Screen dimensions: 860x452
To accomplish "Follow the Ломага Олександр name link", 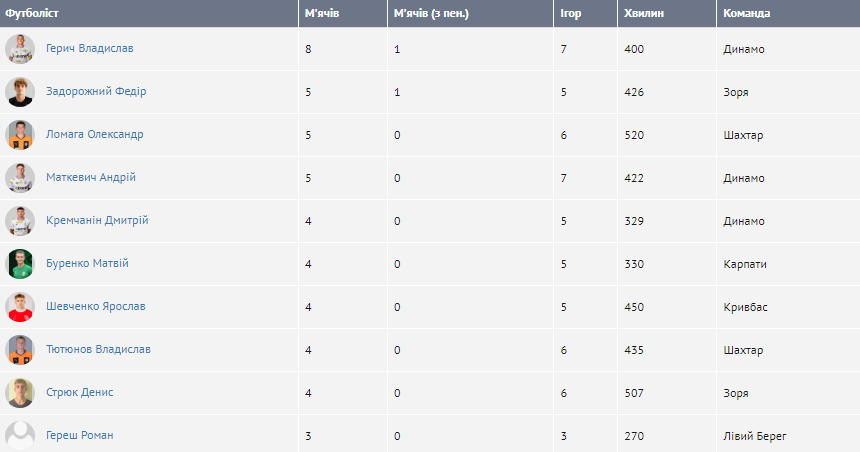I will (x=95, y=134).
